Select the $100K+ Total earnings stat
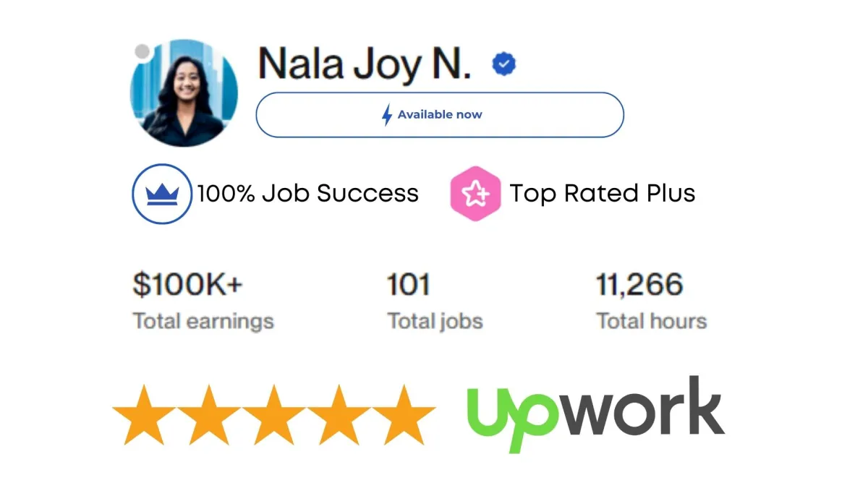Image resolution: width=868 pixels, height=488 pixels. point(203,301)
